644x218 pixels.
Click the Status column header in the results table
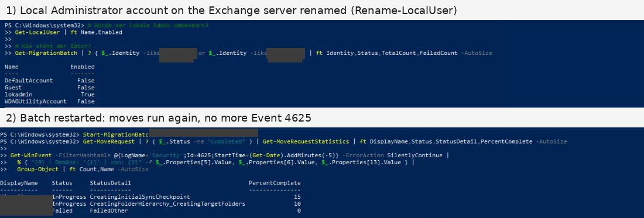[62, 183]
